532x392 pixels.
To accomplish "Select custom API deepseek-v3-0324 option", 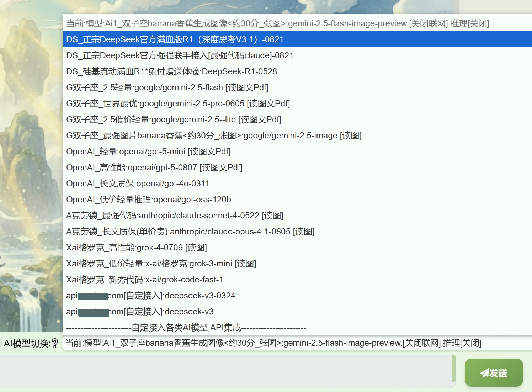I will point(298,295).
